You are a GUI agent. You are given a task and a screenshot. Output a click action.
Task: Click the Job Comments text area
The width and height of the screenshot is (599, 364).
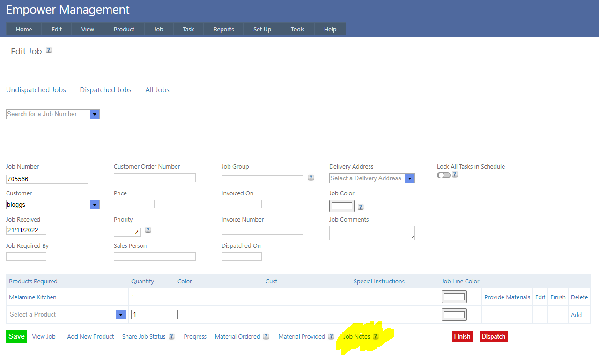coord(372,233)
